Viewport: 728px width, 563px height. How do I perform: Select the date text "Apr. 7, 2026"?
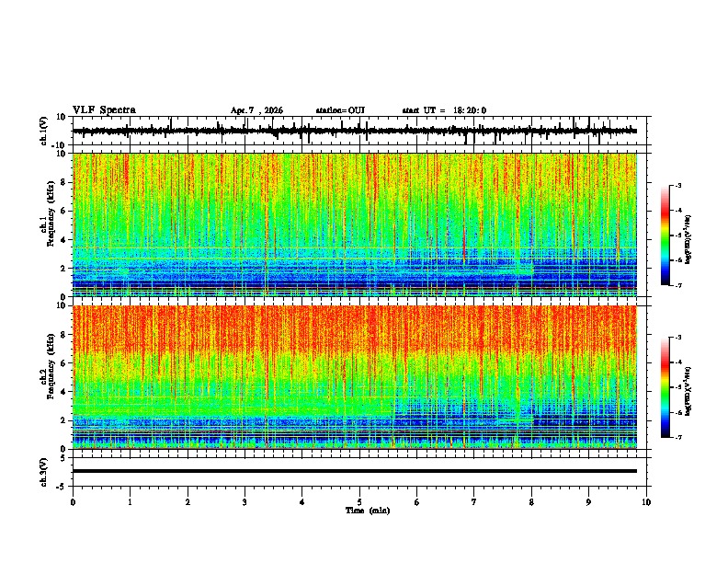tap(256, 110)
